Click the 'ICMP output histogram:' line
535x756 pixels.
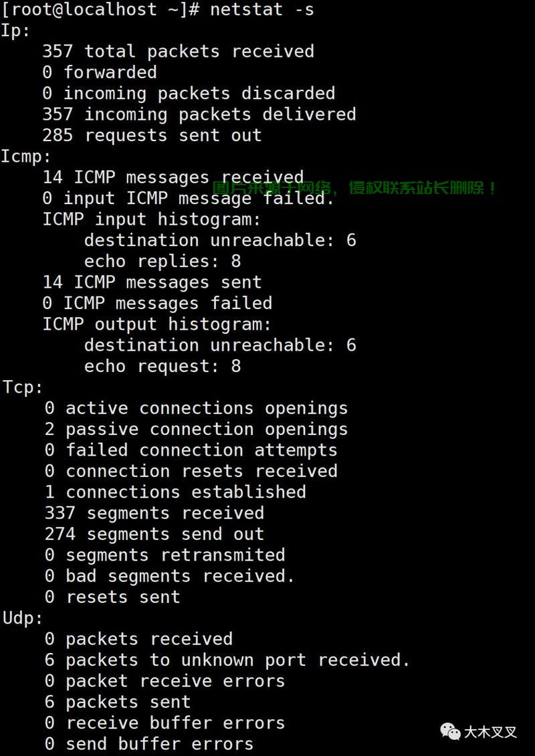pyautogui.click(x=156, y=324)
